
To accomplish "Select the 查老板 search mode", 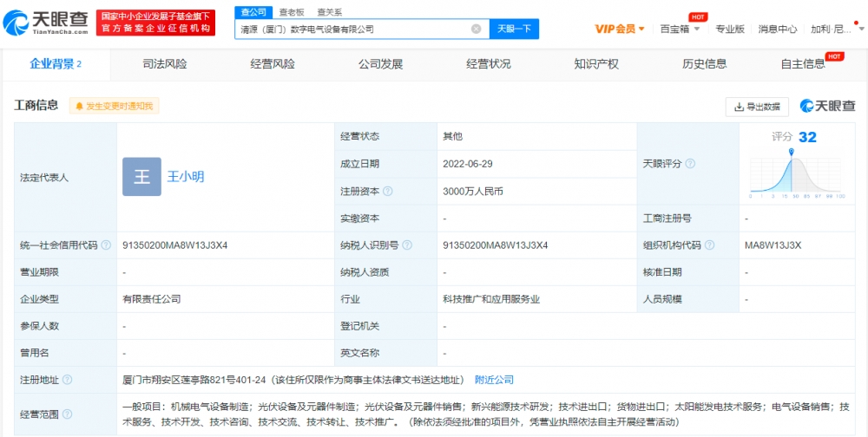I will click(x=292, y=12).
